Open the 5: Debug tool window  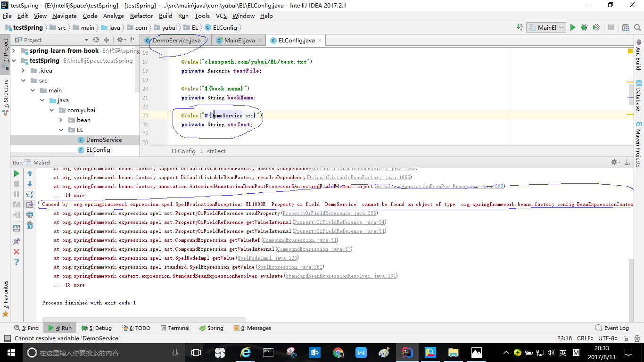point(96,328)
